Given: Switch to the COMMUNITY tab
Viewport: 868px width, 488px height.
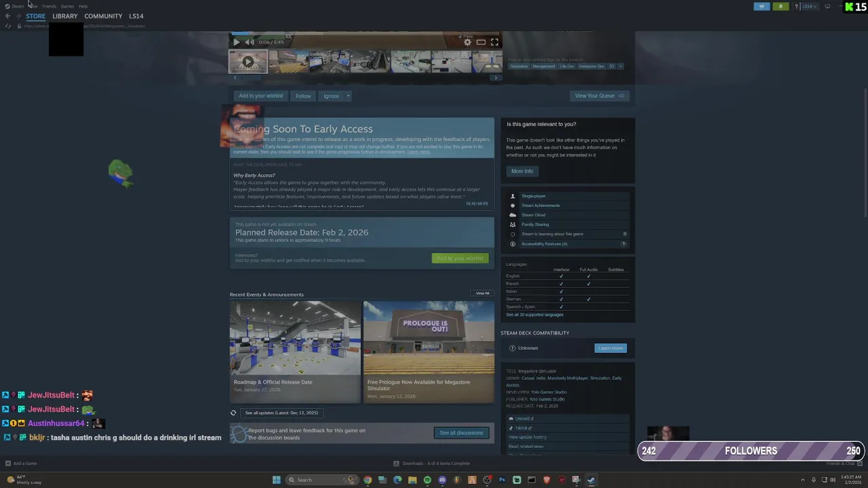Looking at the screenshot, I should [x=103, y=16].
